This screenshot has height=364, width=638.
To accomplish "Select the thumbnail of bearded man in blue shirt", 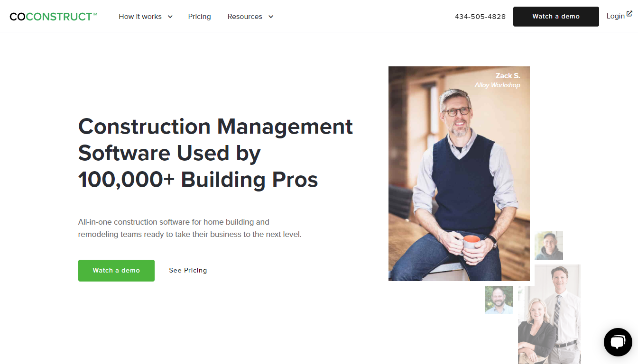I will click(x=499, y=300).
